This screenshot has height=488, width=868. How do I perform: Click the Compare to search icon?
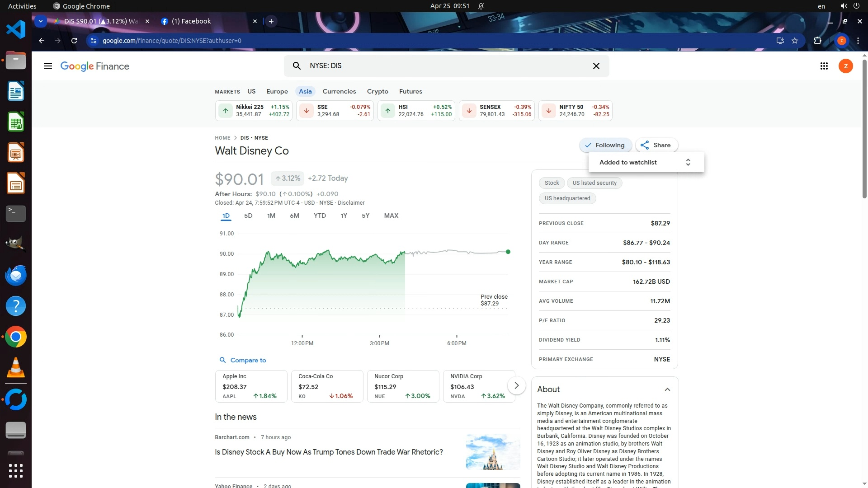(x=222, y=360)
